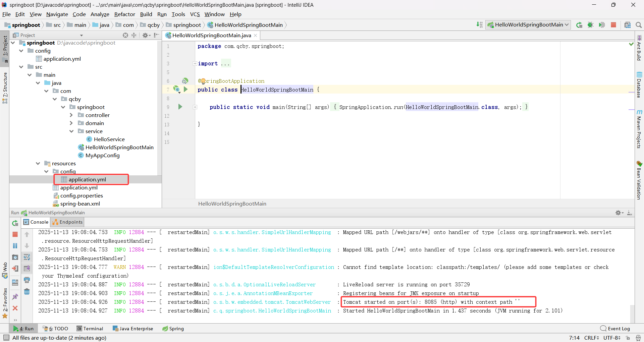
Task: Open the Spring tool window
Action: (173, 329)
